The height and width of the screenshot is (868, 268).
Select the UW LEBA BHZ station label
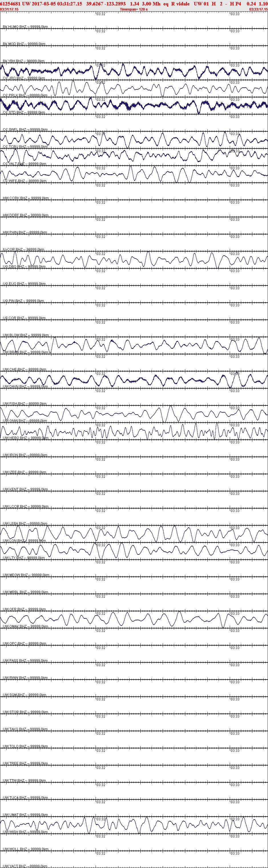click(25, 524)
